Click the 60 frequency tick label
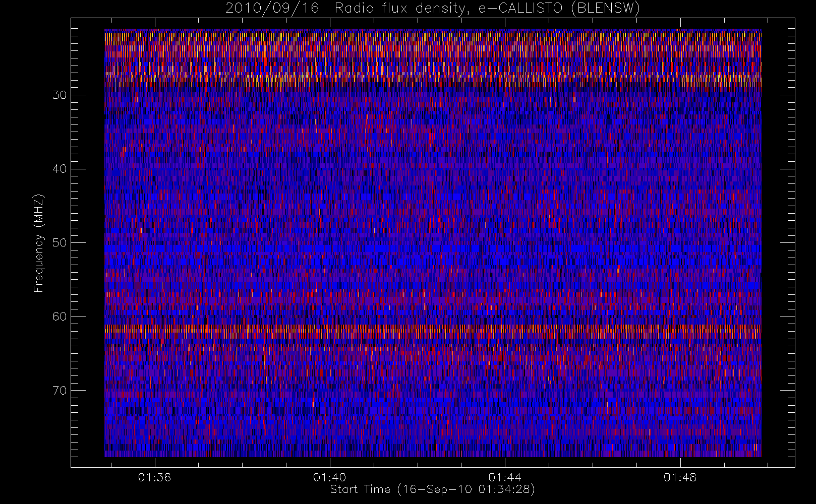This screenshot has width=816, height=504. point(60,317)
